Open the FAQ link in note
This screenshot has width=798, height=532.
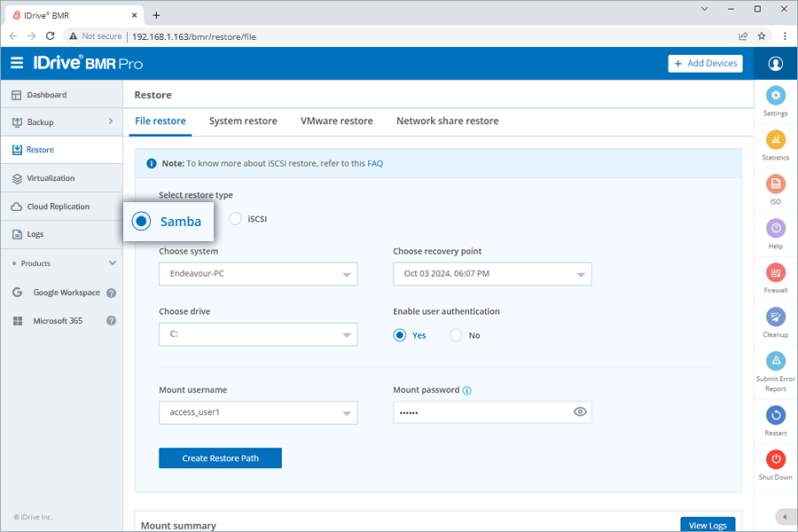375,164
